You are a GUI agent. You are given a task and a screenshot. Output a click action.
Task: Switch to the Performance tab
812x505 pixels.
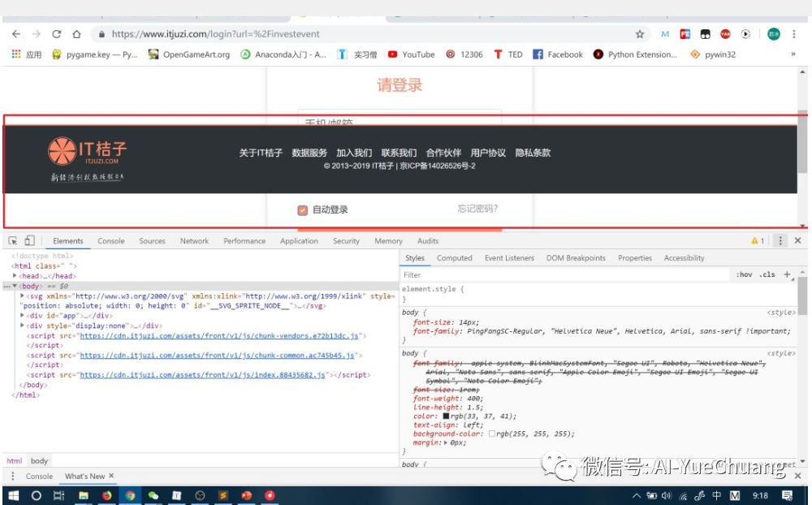[244, 241]
